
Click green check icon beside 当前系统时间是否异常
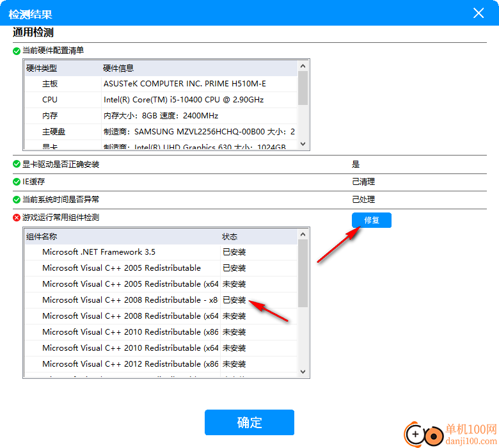[x=17, y=200]
